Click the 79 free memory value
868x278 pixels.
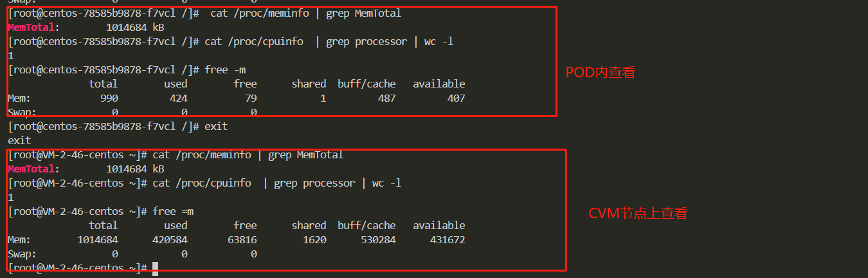pos(250,98)
